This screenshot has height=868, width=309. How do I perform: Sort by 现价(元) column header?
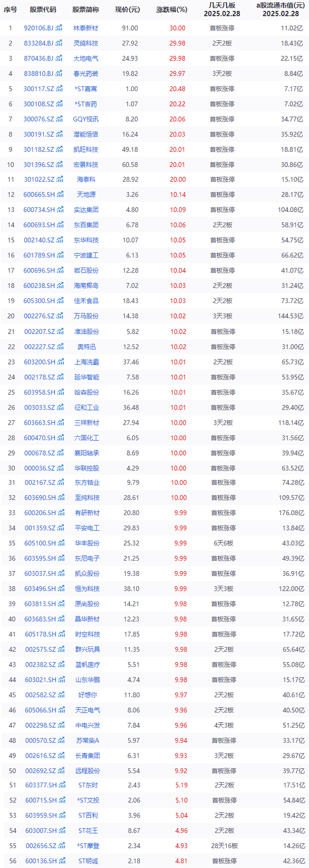coord(127,10)
